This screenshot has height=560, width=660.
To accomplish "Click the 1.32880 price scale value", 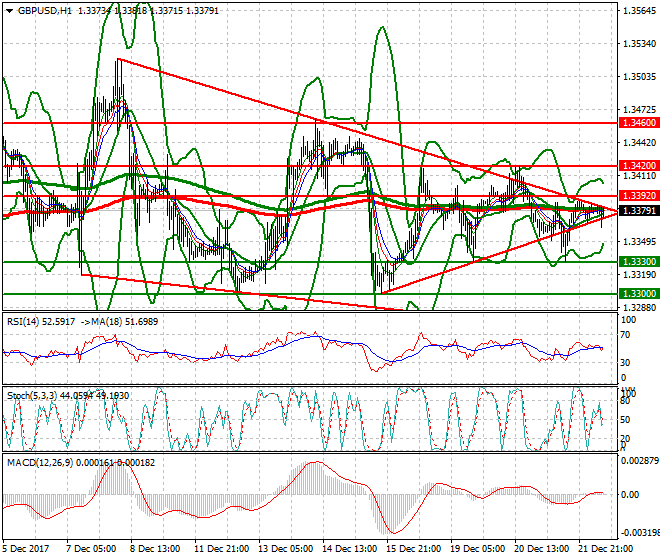I will click(639, 307).
